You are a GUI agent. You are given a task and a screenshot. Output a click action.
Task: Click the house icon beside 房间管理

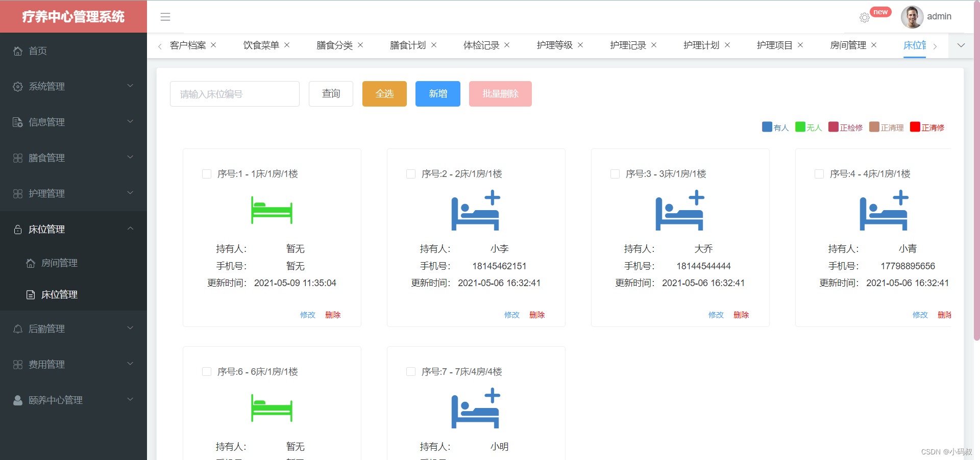31,263
